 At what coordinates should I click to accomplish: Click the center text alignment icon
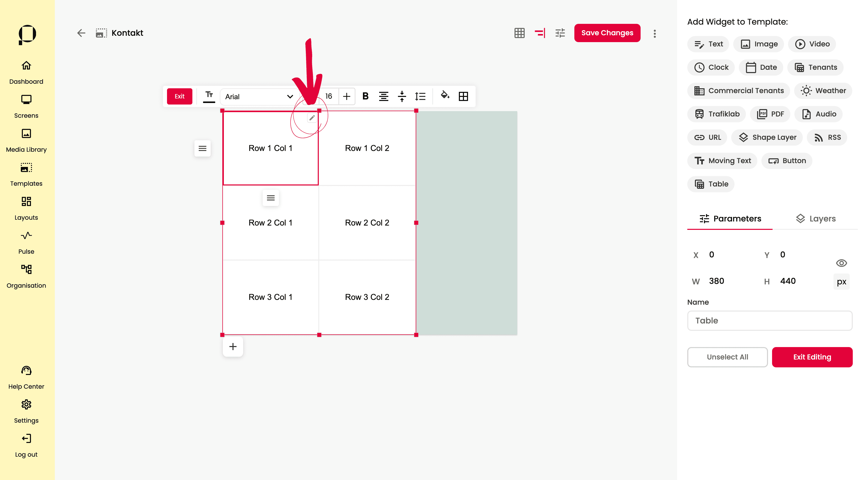[x=383, y=96]
